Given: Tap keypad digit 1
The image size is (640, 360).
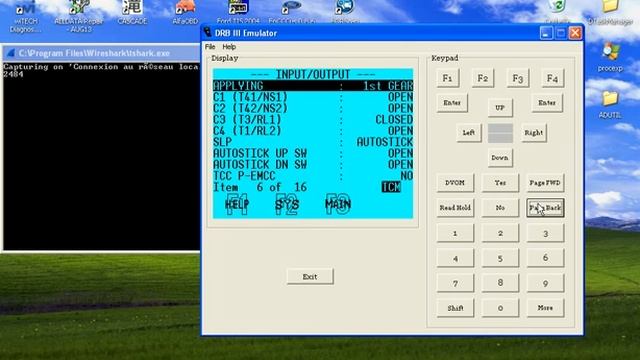Looking at the screenshot, I should pyautogui.click(x=455, y=233).
